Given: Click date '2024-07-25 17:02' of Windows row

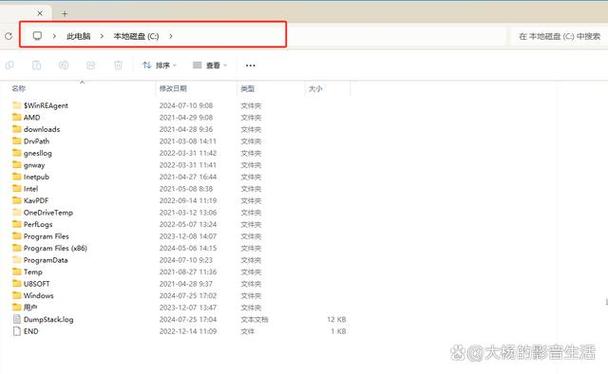Looking at the screenshot, I should pyautogui.click(x=188, y=296).
